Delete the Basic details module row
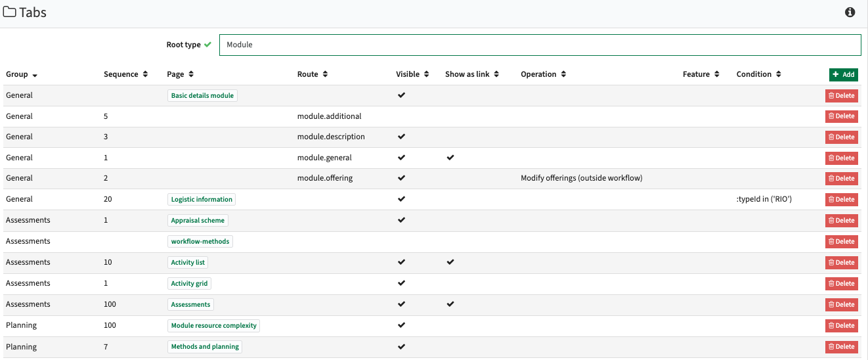Image resolution: width=868 pixels, height=360 pixels. pyautogui.click(x=842, y=95)
